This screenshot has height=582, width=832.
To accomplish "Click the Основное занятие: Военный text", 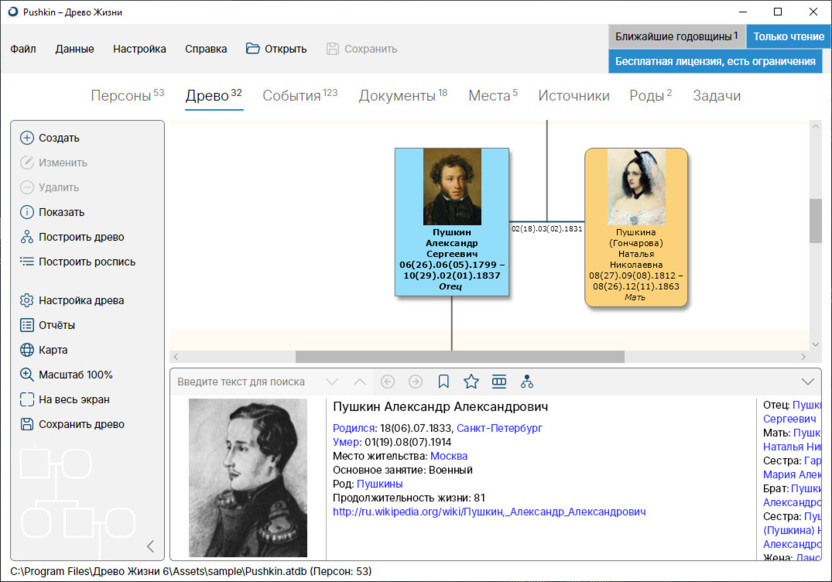I will pyautogui.click(x=402, y=470).
